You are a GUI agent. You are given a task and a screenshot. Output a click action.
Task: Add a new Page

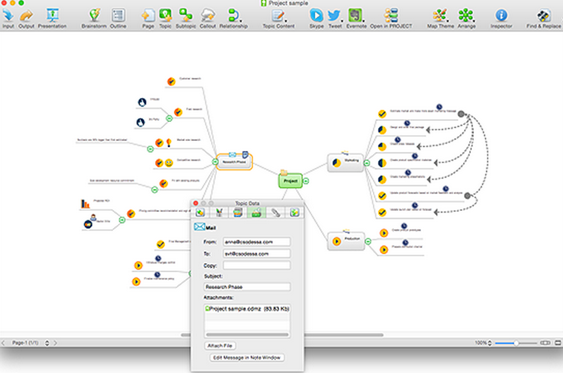148,15
